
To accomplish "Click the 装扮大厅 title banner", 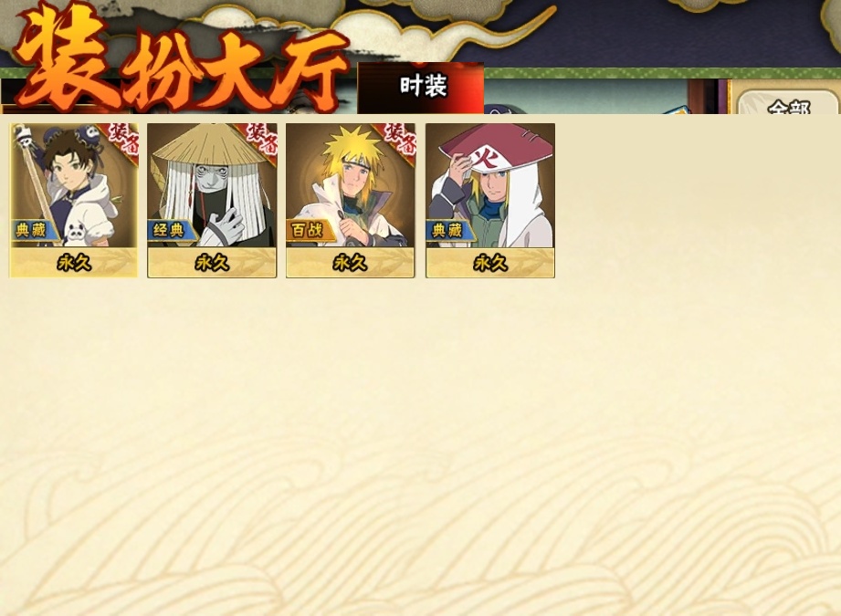I will point(182,59).
